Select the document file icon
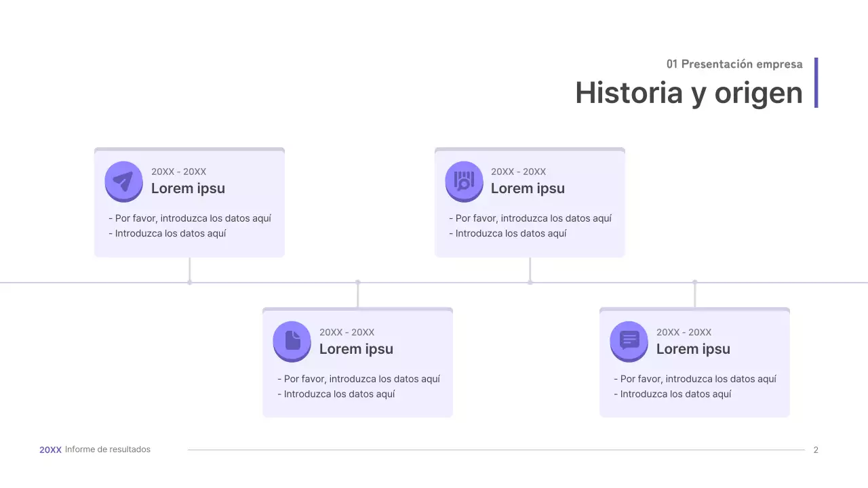This screenshot has height=488, width=868. click(292, 340)
